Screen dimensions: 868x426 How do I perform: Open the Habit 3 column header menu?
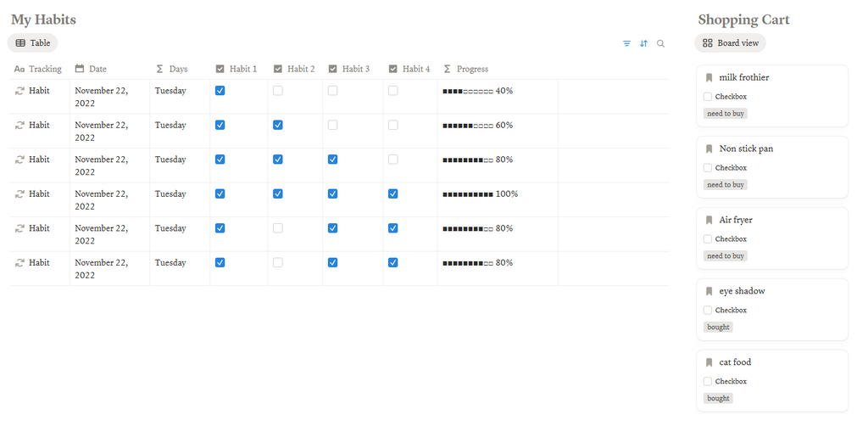[353, 69]
